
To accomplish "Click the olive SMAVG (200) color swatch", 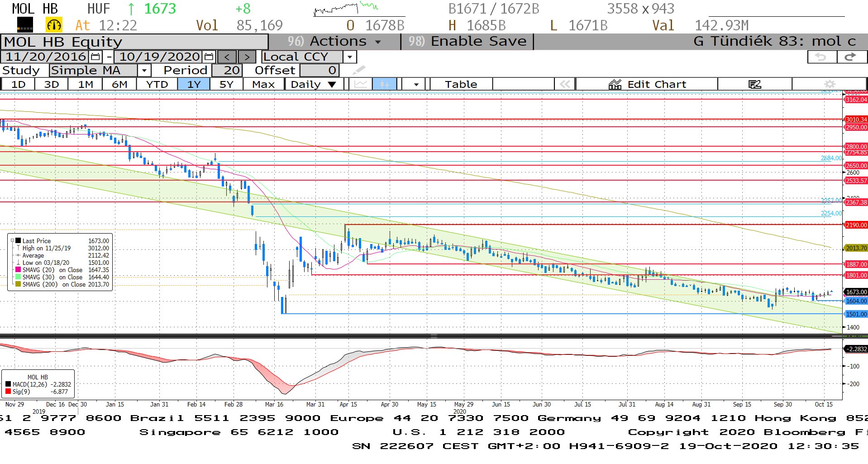I will (18, 284).
